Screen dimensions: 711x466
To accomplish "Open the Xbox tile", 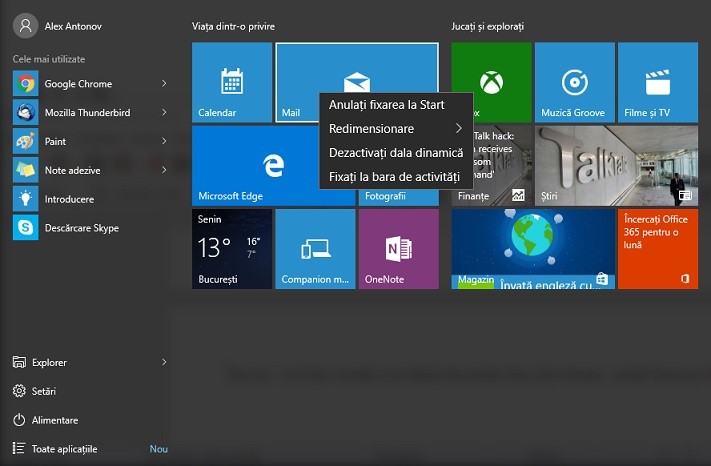I will [x=491, y=83].
